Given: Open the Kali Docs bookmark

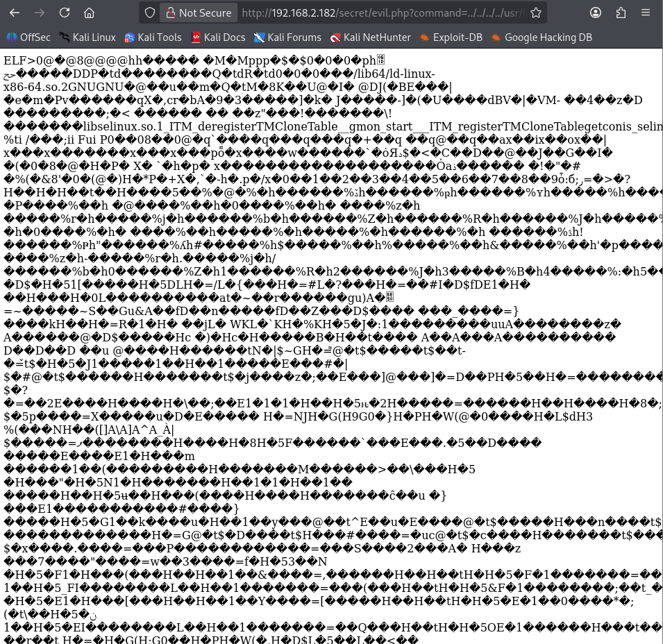Looking at the screenshot, I should click(x=218, y=37).
